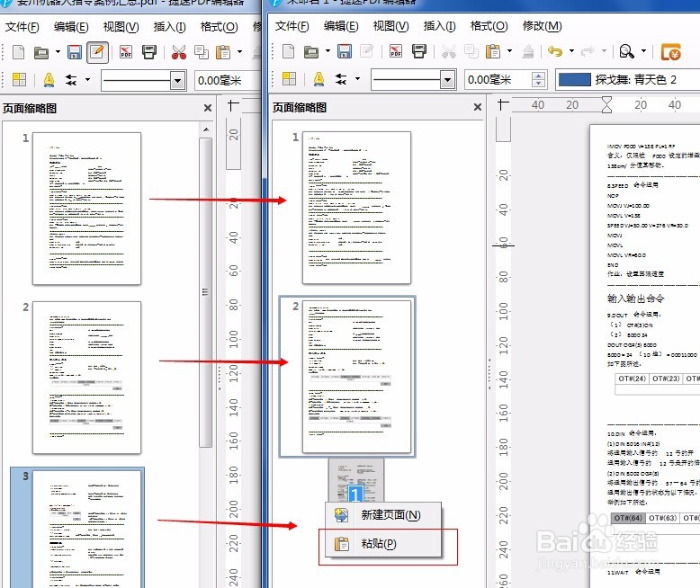This screenshot has height=588, width=700.
Task: Open 视图(V) menu in right window
Action: click(x=390, y=26)
